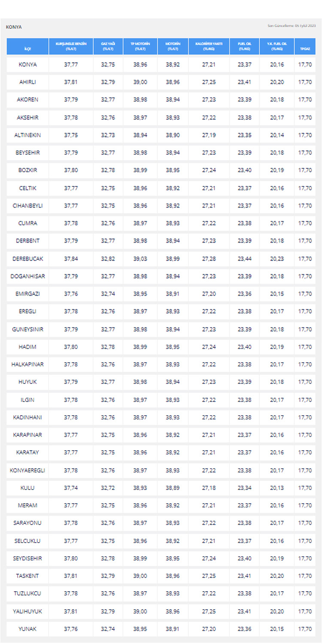This screenshot has height=644, width=322.
Task: Click the KULU district name cell
Action: tap(27, 488)
